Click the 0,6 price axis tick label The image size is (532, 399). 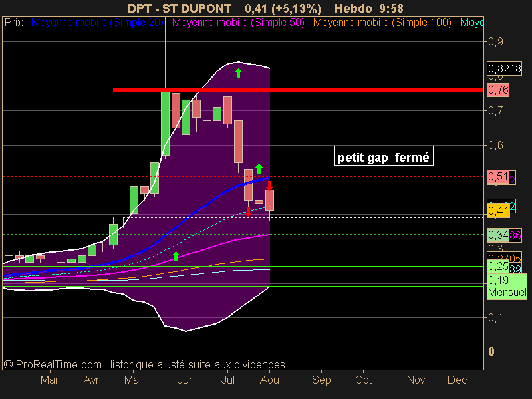coord(495,145)
